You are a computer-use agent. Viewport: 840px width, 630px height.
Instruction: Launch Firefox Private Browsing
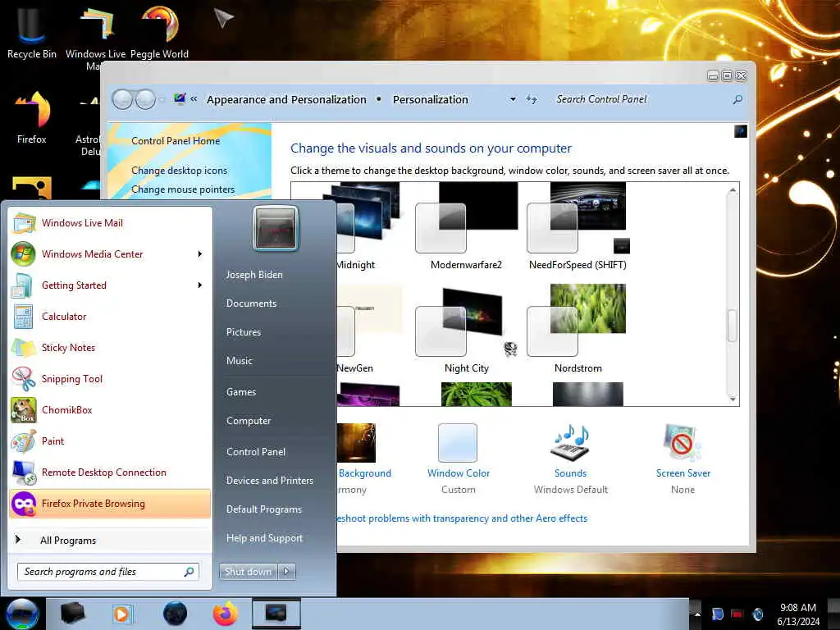(110, 504)
